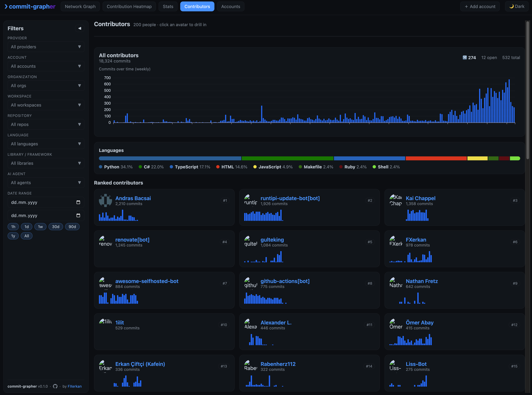This screenshot has height=395, width=532.
Task: Open the All repos dropdown
Action: (46, 124)
